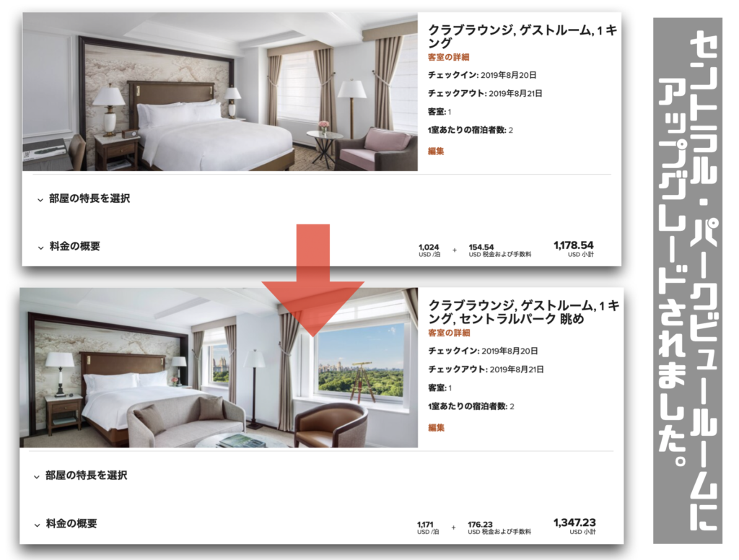Expand 料金の概要 in the first room card
The height and width of the screenshot is (560, 739).
coord(69,247)
